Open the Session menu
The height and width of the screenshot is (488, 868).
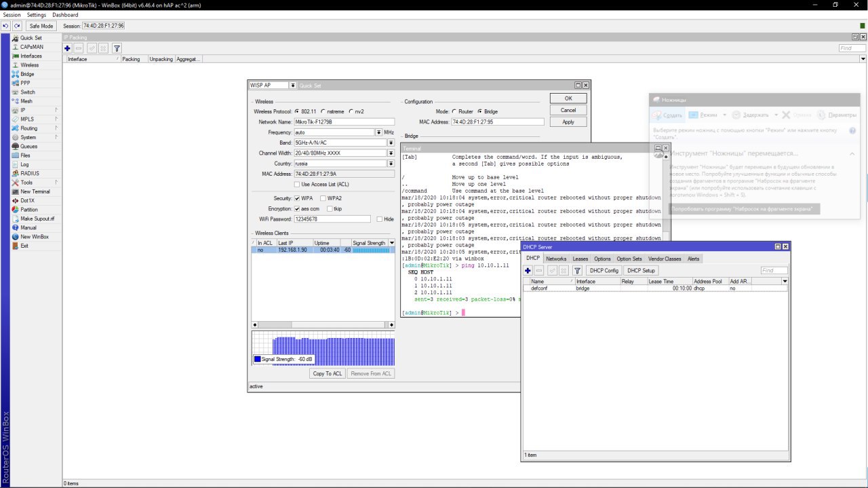click(12, 15)
